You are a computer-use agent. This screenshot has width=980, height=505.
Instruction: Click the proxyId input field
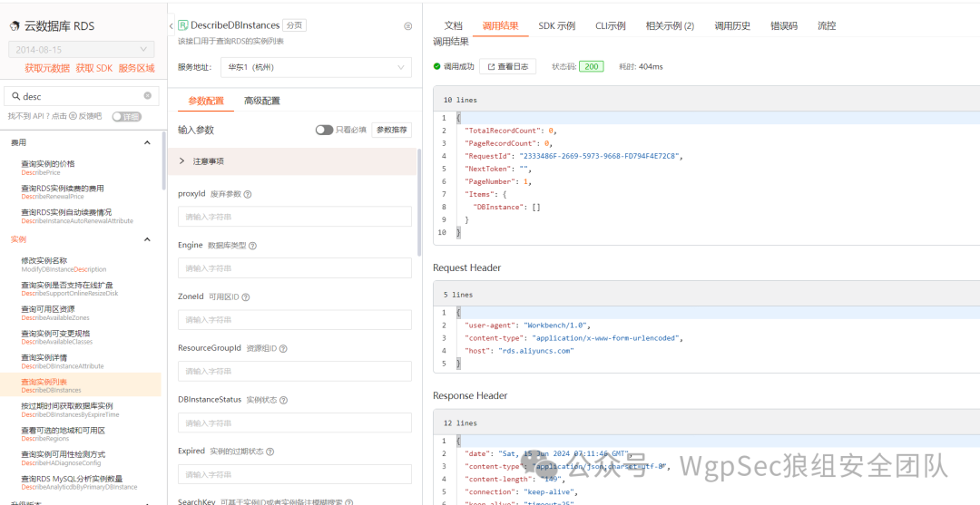point(294,217)
